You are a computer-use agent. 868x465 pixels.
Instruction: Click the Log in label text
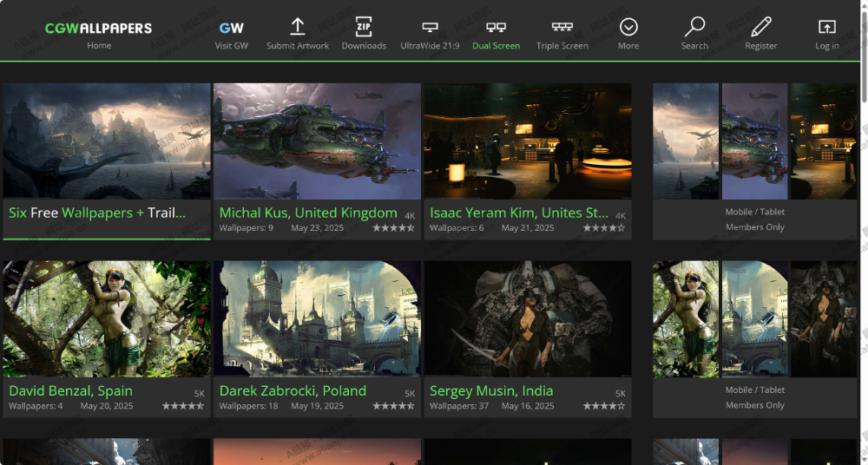pyautogui.click(x=827, y=46)
